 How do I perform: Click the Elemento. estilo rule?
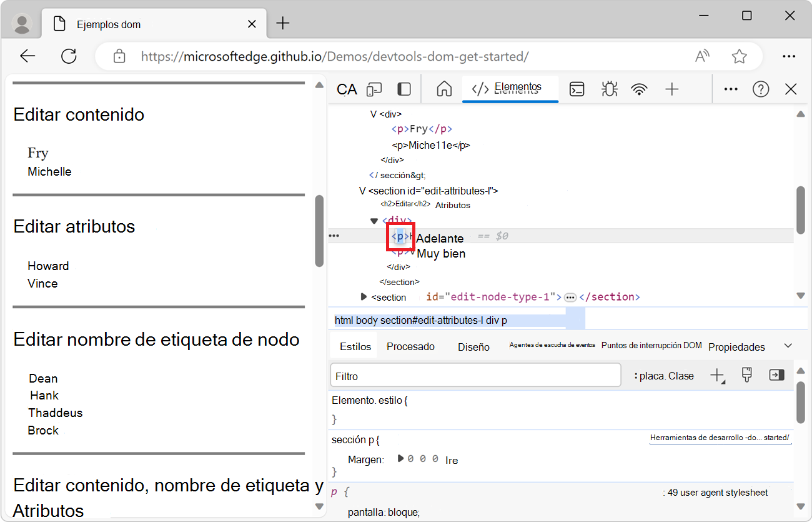(370, 400)
